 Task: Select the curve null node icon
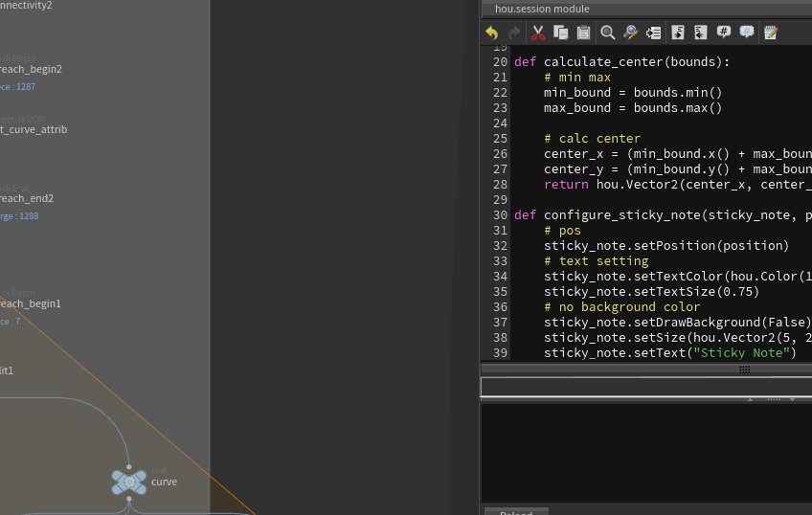(129, 481)
